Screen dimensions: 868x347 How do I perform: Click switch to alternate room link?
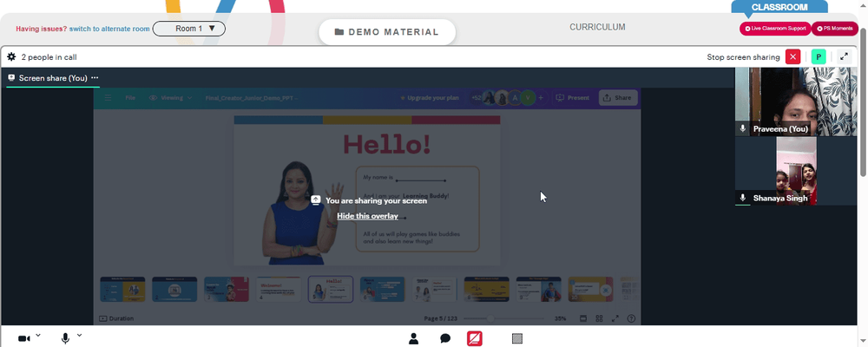[109, 29]
